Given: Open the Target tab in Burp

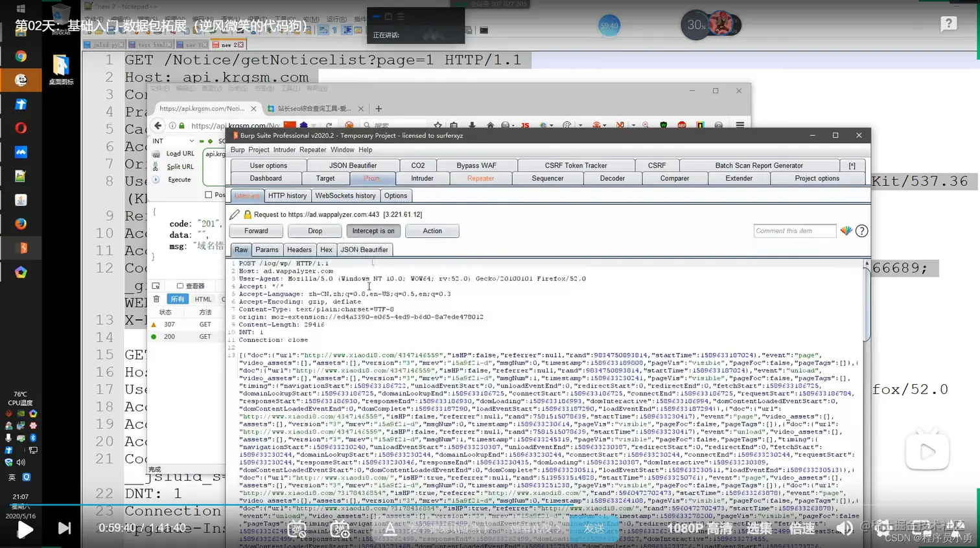Looking at the screenshot, I should click(x=325, y=179).
